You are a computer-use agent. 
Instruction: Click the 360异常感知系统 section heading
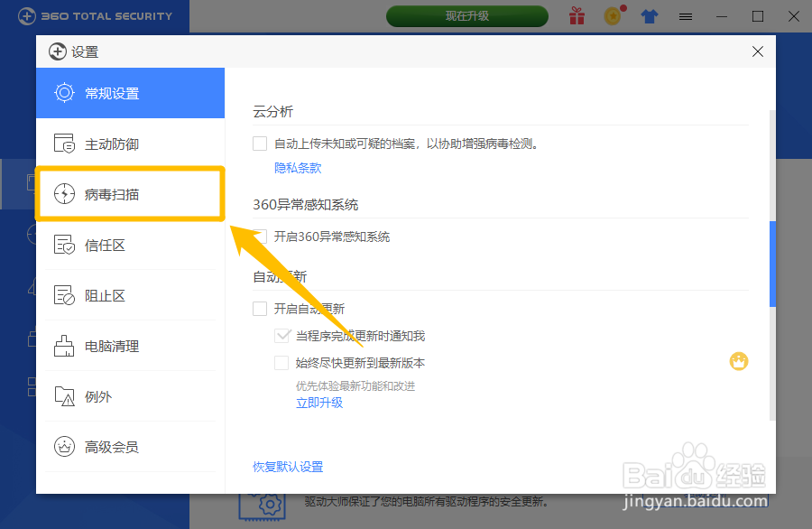(x=306, y=205)
